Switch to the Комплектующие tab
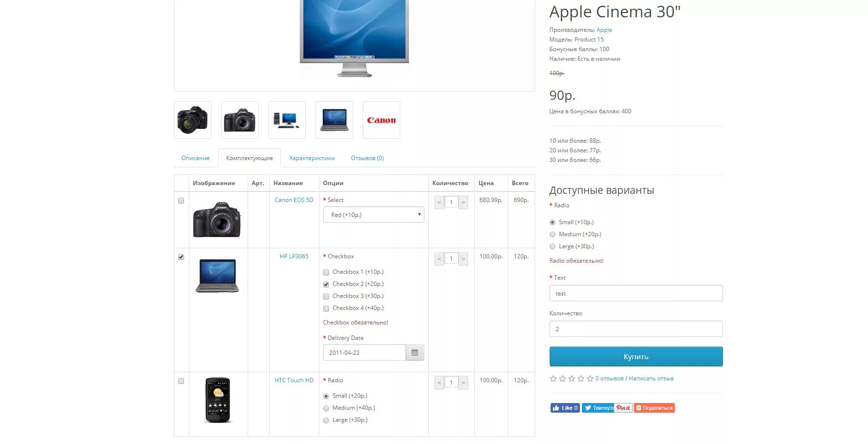The width and height of the screenshot is (868, 444). click(x=250, y=158)
